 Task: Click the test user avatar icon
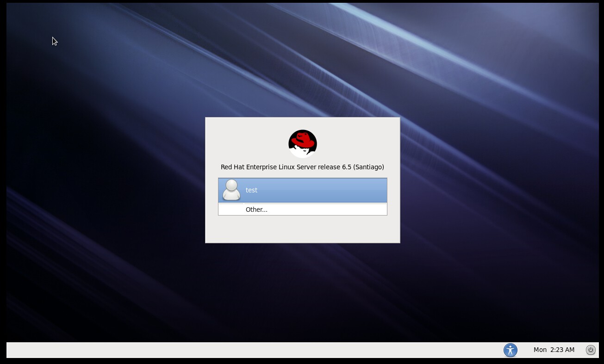point(231,190)
